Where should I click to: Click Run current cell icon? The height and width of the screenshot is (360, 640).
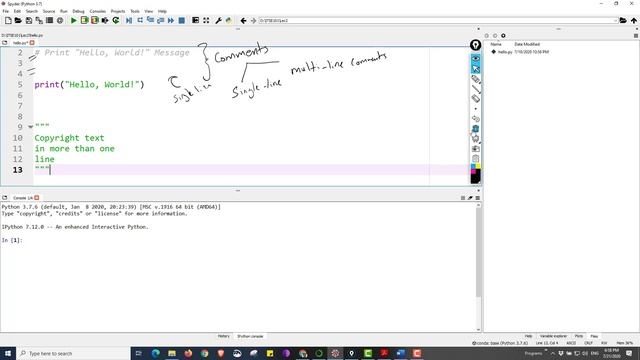84,20
